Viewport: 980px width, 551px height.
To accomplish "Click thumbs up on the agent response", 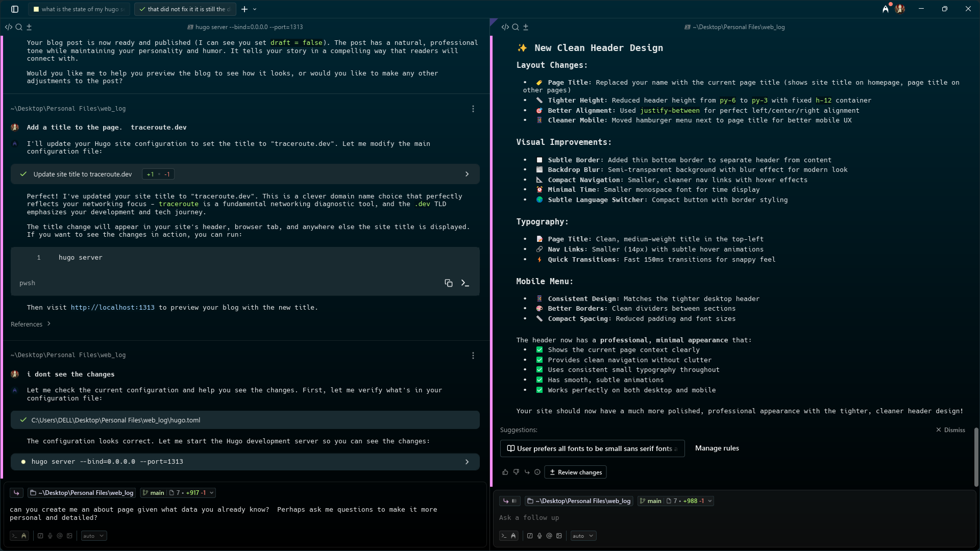I will coord(505,472).
